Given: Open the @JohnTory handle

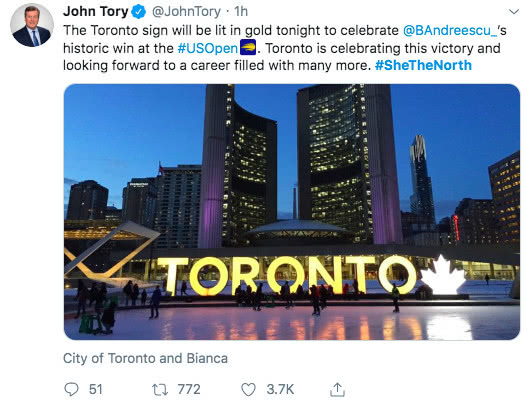Looking at the screenshot, I should click(186, 12).
